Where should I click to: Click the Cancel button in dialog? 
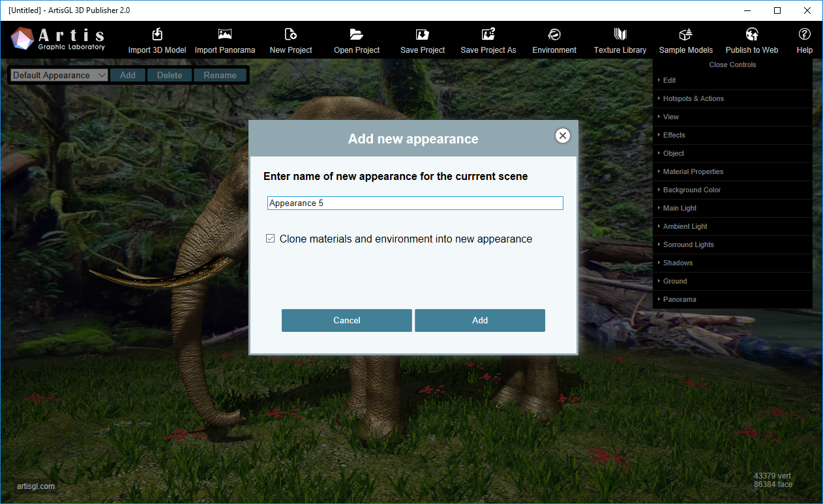click(347, 320)
